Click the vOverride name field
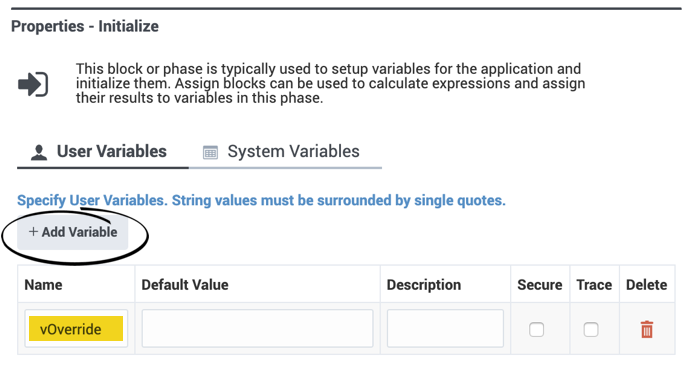This screenshot has width=700, height=366. point(76,329)
